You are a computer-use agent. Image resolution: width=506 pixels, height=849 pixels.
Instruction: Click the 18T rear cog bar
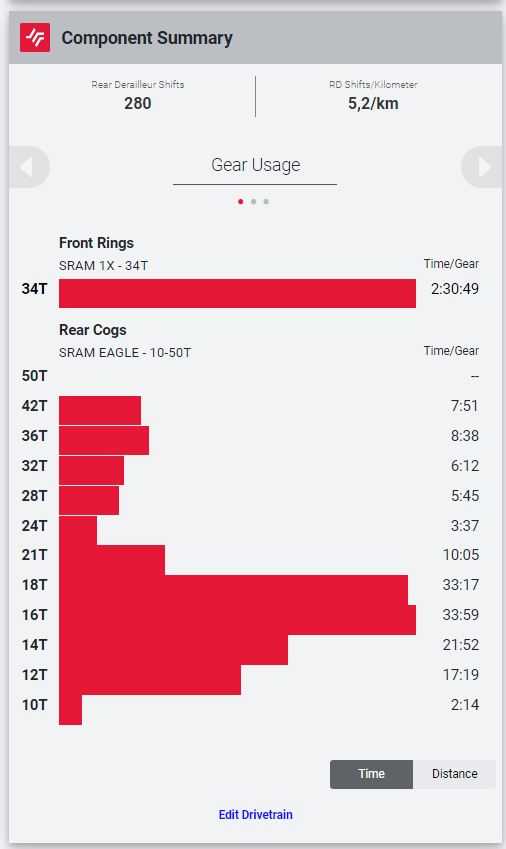tap(233, 590)
